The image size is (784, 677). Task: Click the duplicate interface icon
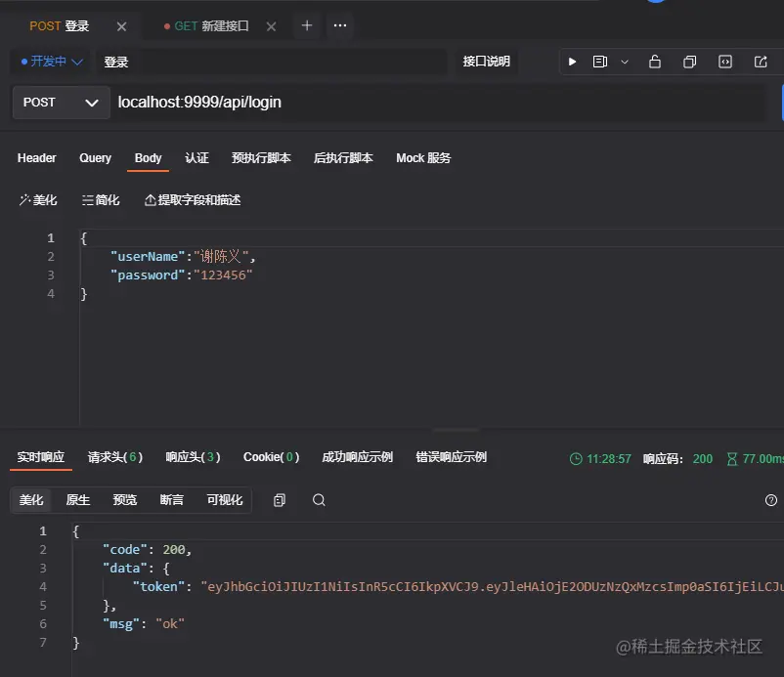tap(689, 62)
